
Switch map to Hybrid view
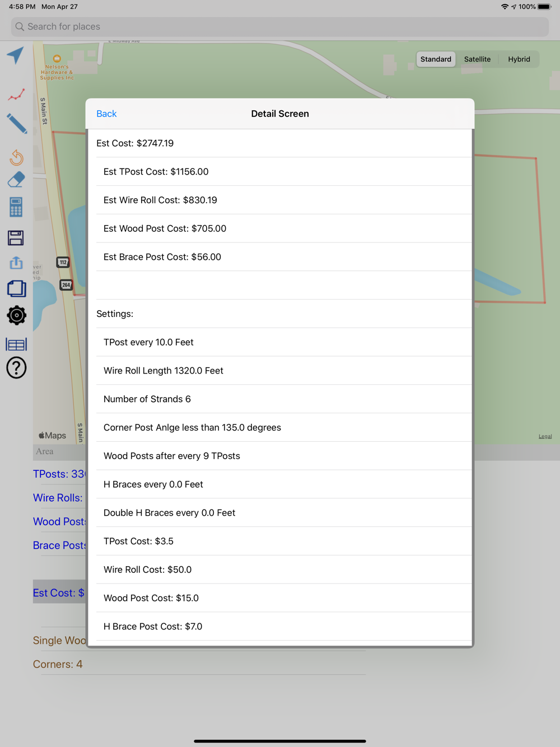click(x=519, y=59)
